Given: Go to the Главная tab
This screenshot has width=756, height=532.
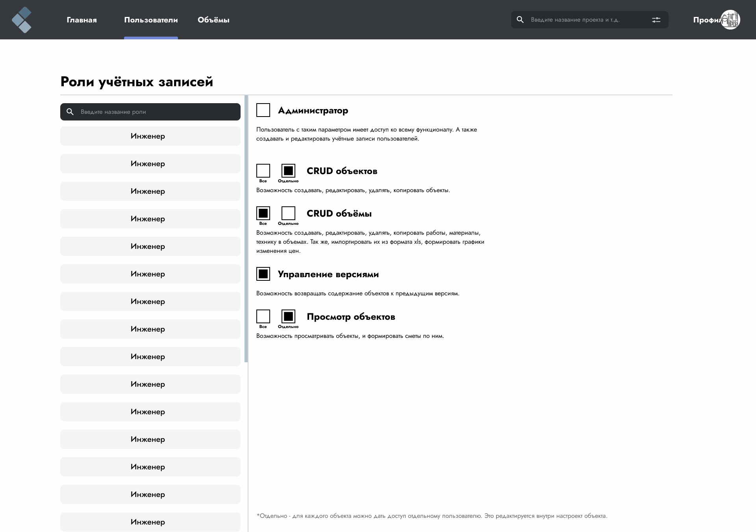Looking at the screenshot, I should tap(82, 20).
